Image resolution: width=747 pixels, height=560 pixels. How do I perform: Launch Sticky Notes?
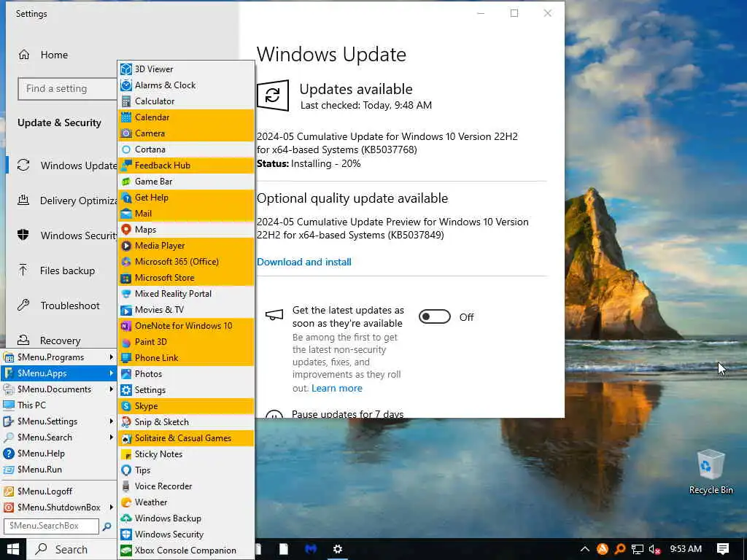tap(186, 454)
